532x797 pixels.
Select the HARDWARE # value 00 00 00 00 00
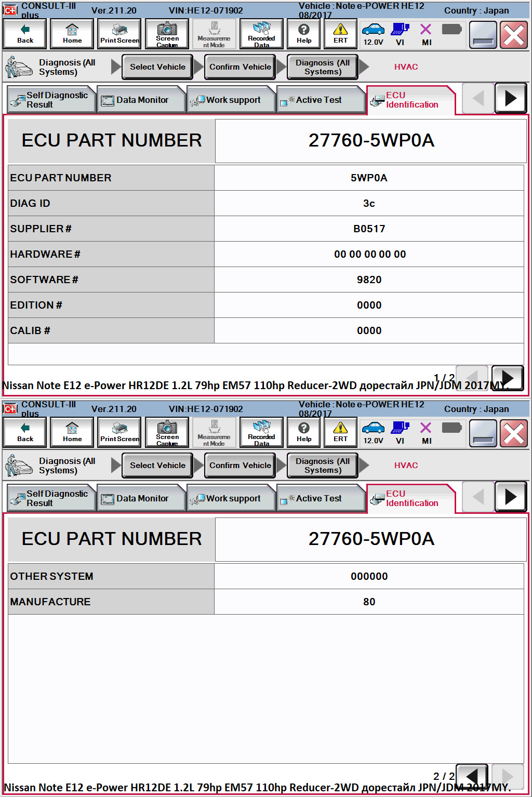369,254
